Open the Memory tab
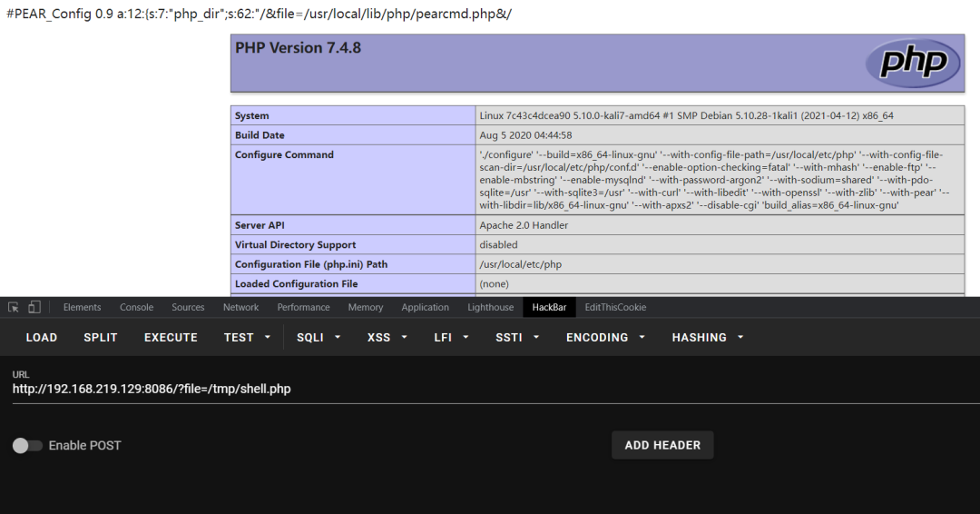Viewport: 980px width, 514px height. (x=366, y=307)
